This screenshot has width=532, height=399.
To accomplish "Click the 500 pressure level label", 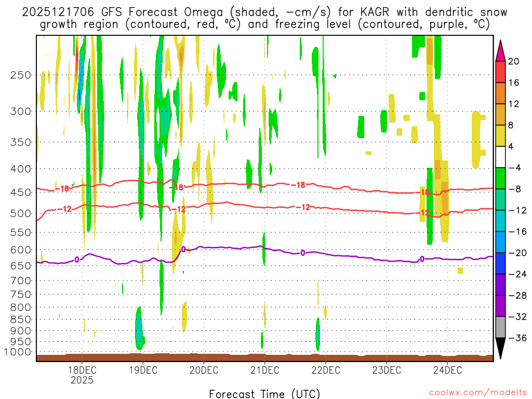I will pos(21,214).
